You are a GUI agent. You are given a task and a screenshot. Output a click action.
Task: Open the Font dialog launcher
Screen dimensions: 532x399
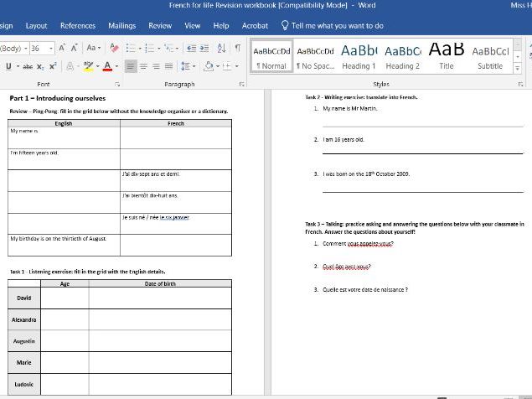[x=117, y=84]
